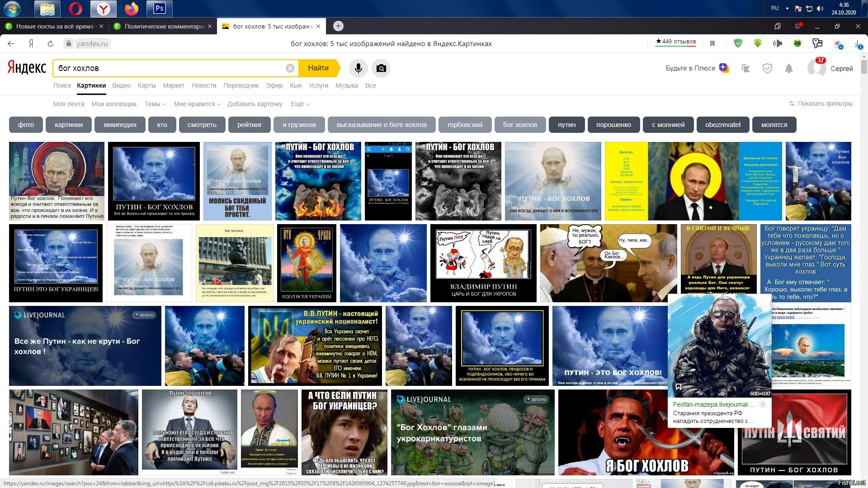
Task: Open the RU language selector arrow
Action: pyautogui.click(x=787, y=9)
